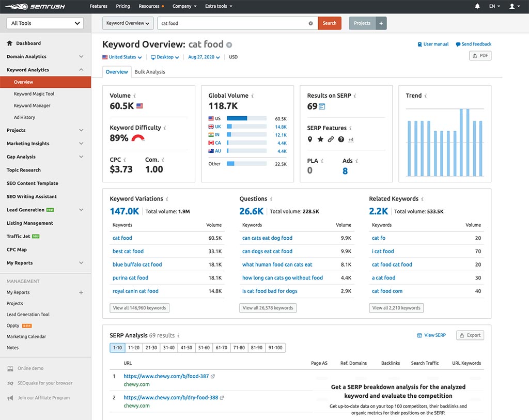Screen dimensions: 529x420
Task: Open external link icon for chewy food-387 URL
Action: [212, 376]
